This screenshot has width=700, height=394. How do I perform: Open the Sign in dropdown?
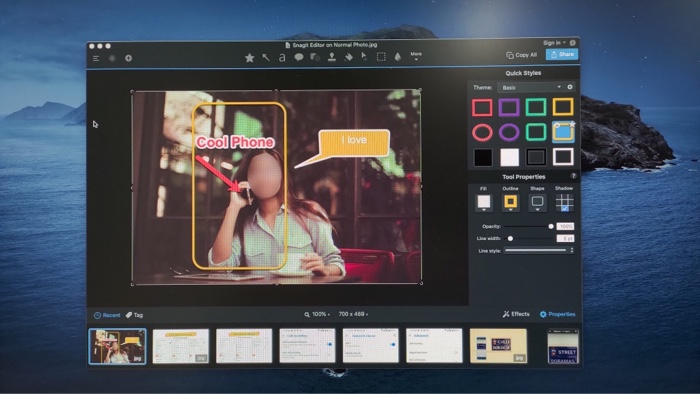pyautogui.click(x=554, y=43)
